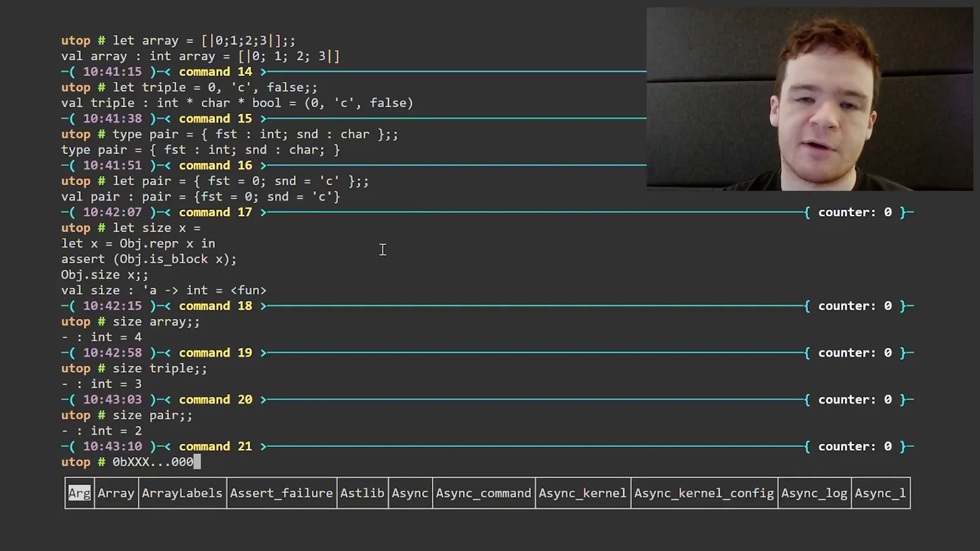
Task: Click counter label on command 18 line
Action: point(855,305)
